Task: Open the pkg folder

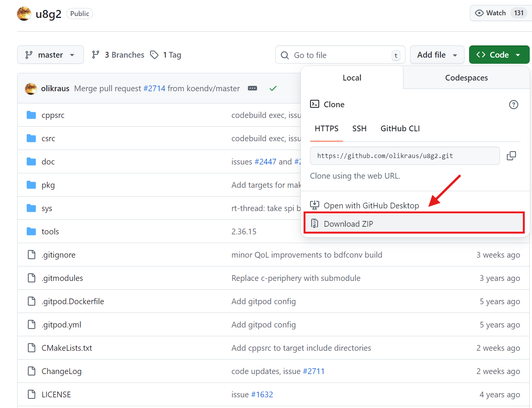Action: [48, 185]
